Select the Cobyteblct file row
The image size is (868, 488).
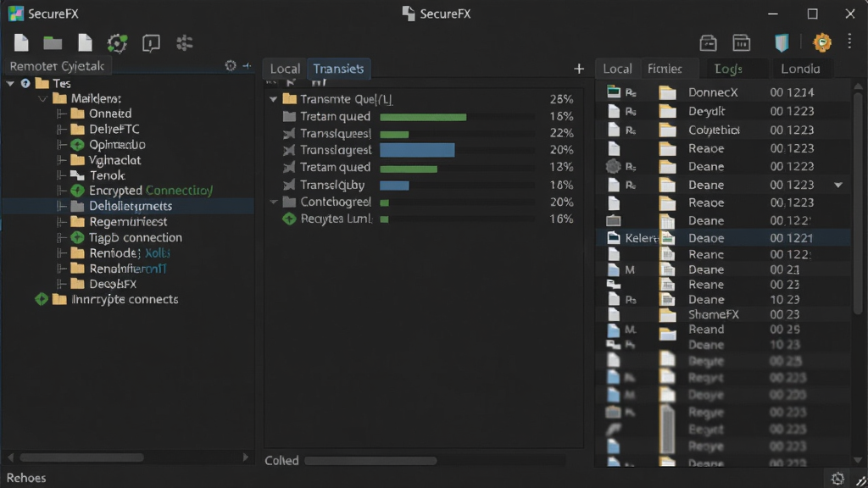pos(723,130)
